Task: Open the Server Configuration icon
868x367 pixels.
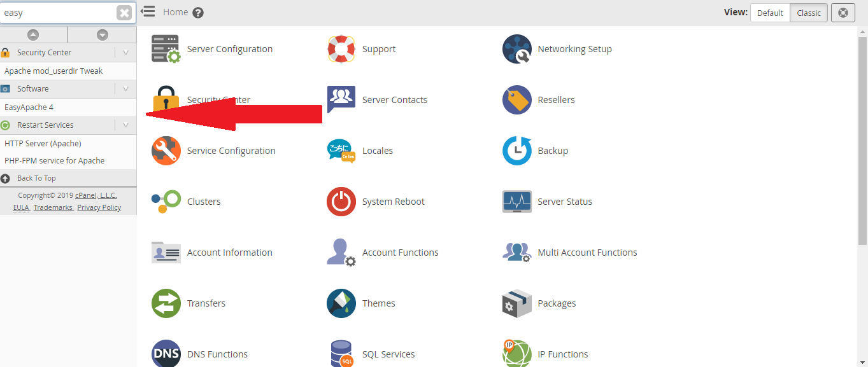Action: (166, 49)
